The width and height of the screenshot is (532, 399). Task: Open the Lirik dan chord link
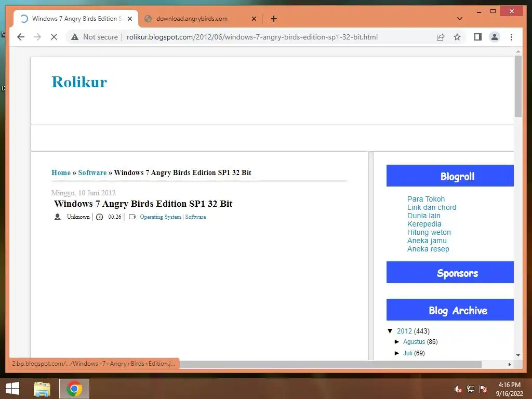(432, 207)
